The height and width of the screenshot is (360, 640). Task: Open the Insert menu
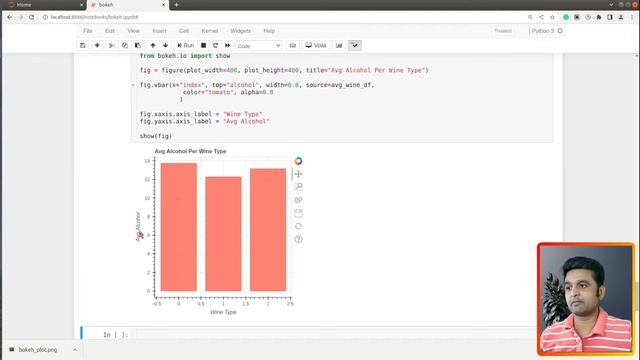pyautogui.click(x=159, y=31)
